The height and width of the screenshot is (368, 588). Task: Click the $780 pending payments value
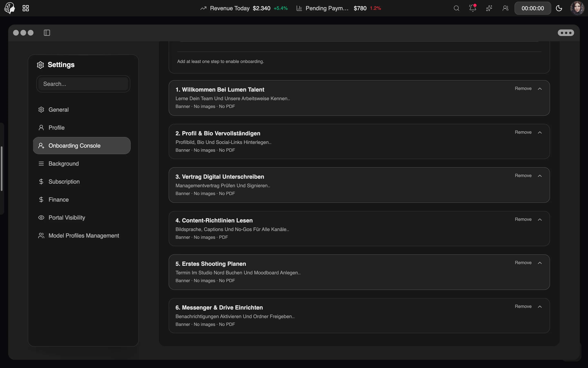coord(360,8)
